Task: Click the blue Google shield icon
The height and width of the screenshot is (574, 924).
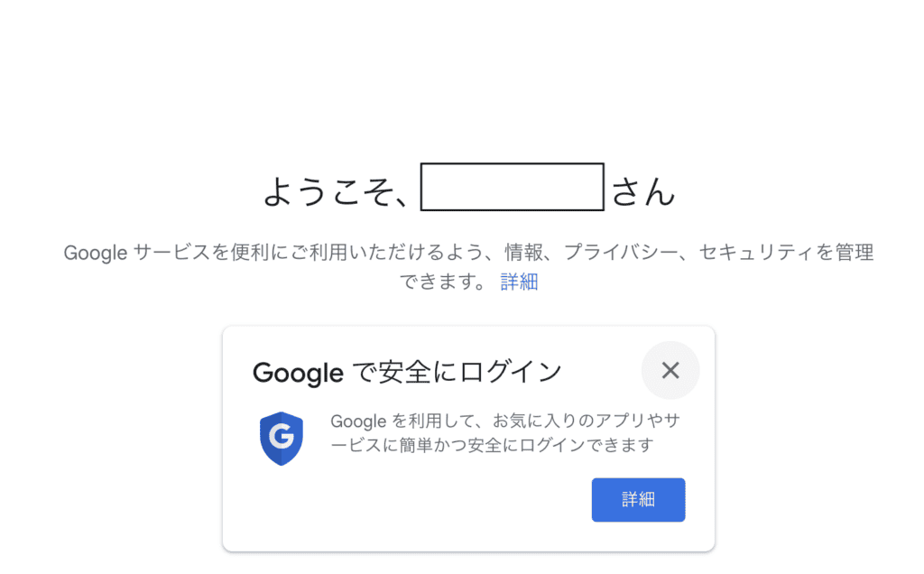Action: [282, 439]
